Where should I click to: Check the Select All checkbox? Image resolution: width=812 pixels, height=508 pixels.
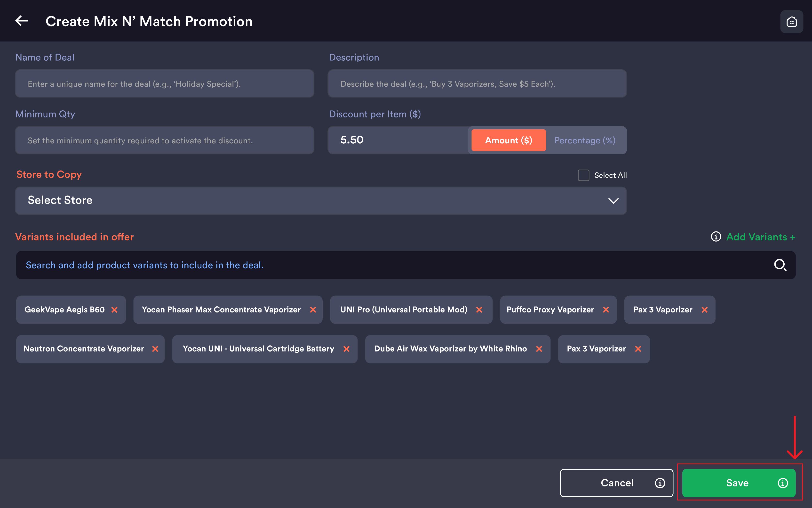(x=583, y=175)
